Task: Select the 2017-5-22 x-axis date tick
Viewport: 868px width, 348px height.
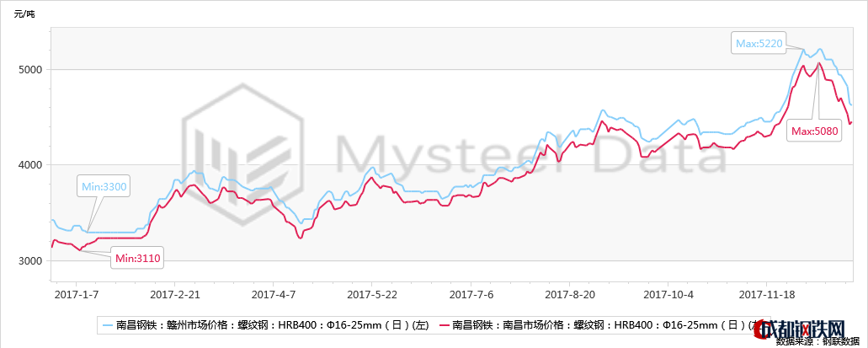Action: 372,294
